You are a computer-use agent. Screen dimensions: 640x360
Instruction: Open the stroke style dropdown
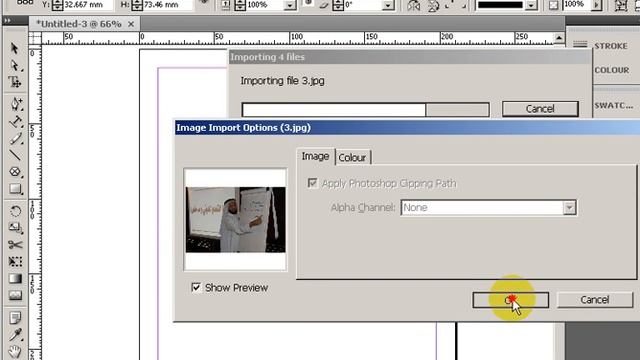pyautogui.click(x=531, y=5)
